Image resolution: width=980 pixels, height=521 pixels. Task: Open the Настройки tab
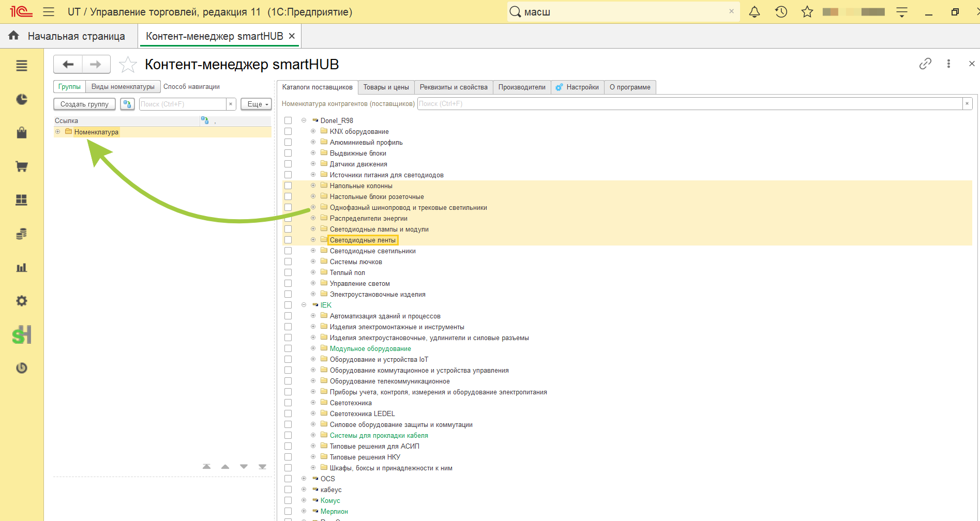tap(577, 87)
